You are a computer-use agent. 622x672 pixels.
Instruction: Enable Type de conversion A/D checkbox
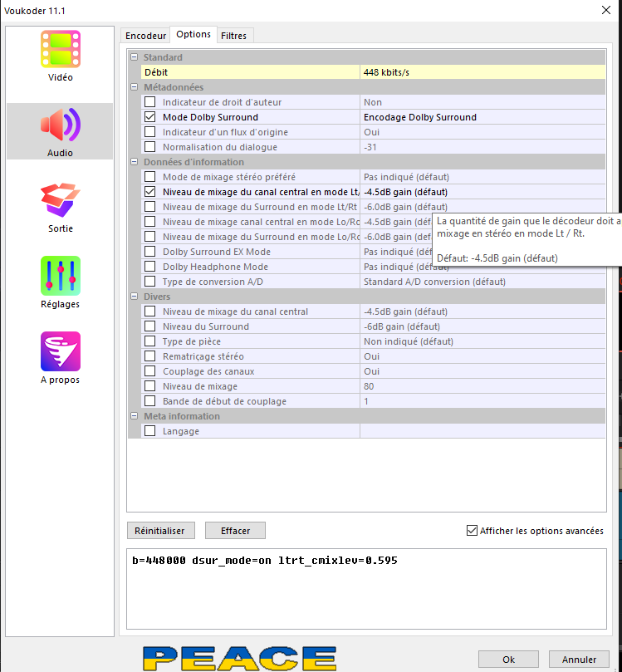150,282
